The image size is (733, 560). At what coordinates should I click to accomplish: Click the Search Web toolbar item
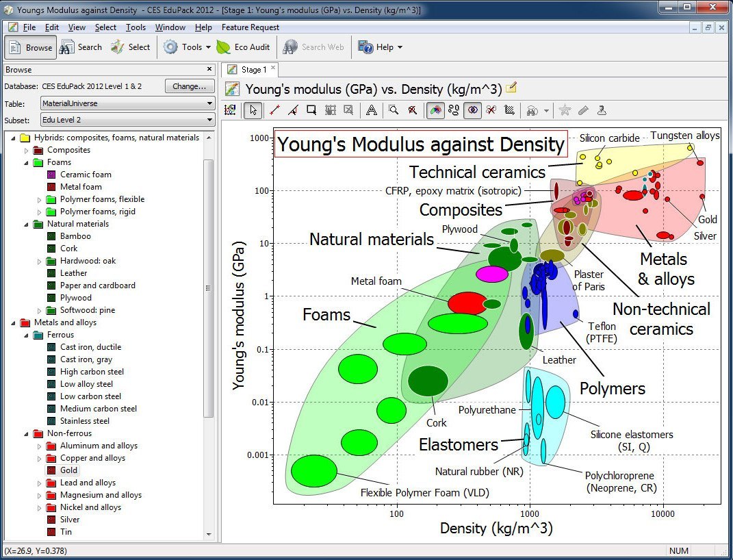(x=313, y=47)
